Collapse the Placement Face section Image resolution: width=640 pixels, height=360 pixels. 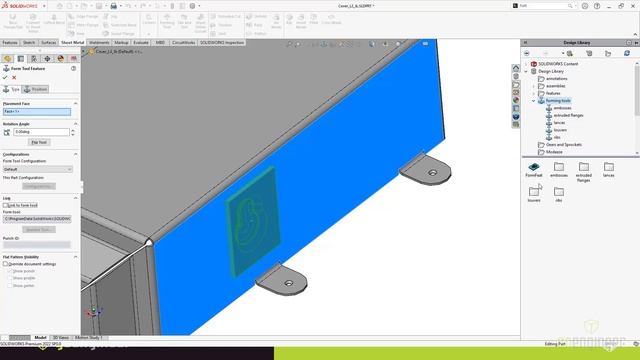pyautogui.click(x=76, y=104)
